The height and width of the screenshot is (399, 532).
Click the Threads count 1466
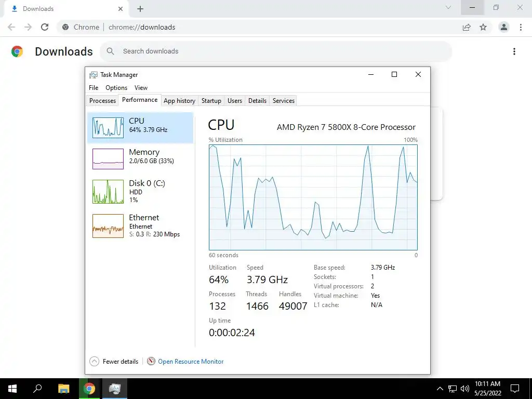click(257, 306)
